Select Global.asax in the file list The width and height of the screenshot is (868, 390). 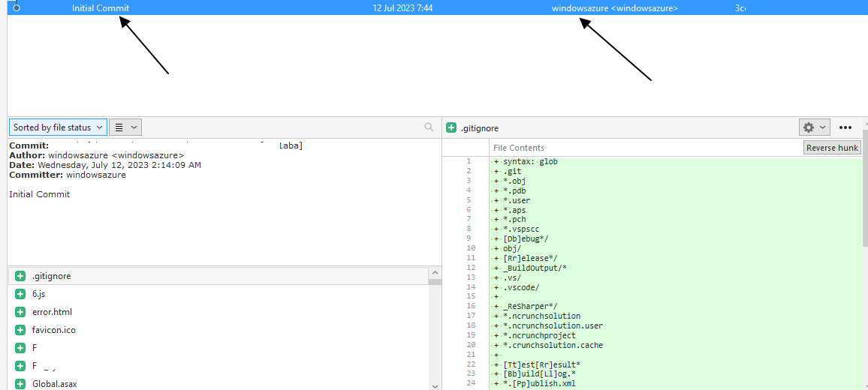(x=54, y=384)
